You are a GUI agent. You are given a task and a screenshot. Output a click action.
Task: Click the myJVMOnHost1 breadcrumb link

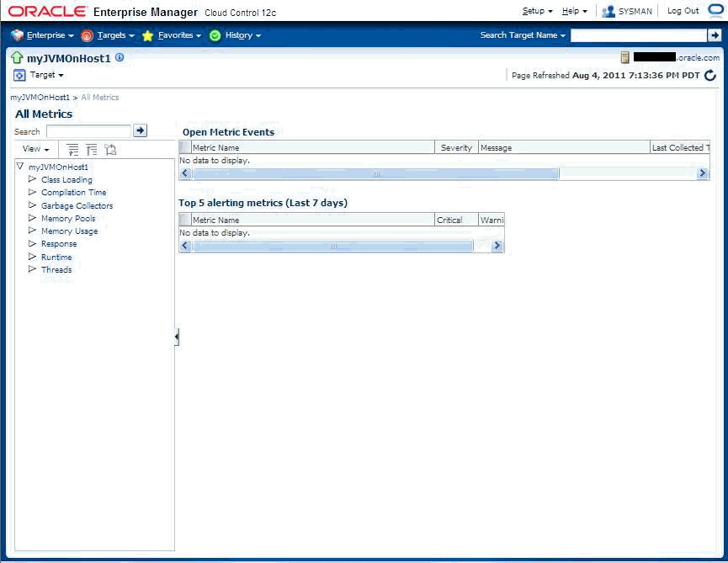point(40,98)
